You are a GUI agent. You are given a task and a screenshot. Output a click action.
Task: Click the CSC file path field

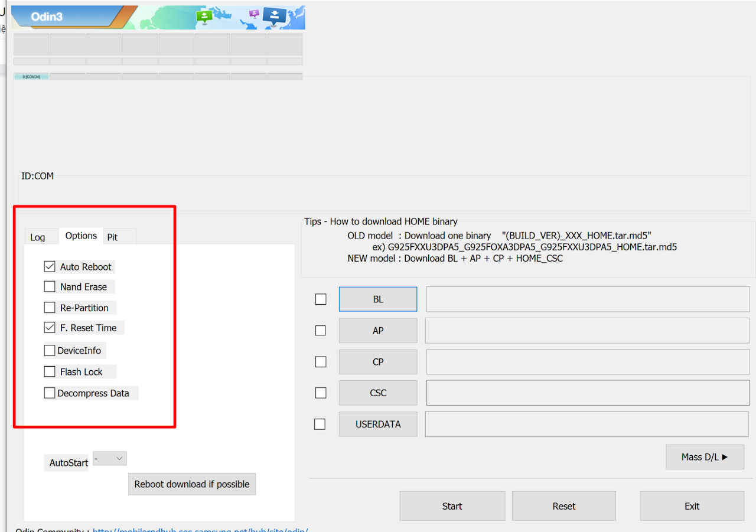[588, 393]
